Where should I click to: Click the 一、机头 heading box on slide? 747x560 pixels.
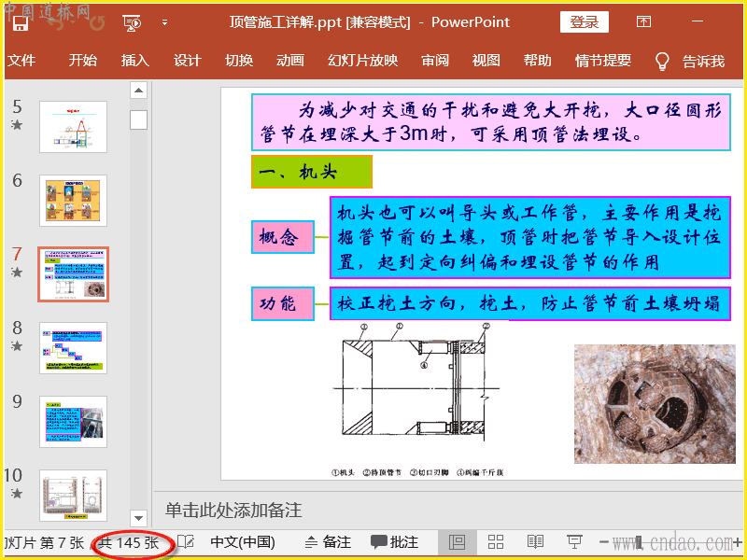(312, 172)
